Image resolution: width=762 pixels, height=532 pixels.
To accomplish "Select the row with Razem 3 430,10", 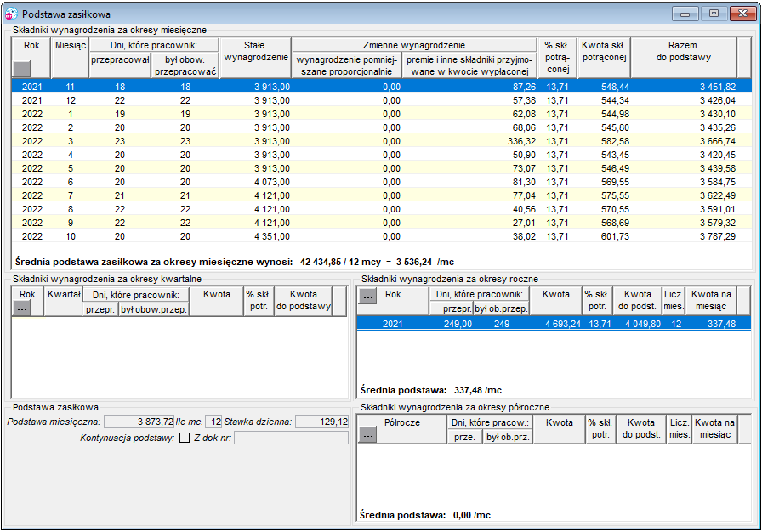I will point(382,114).
